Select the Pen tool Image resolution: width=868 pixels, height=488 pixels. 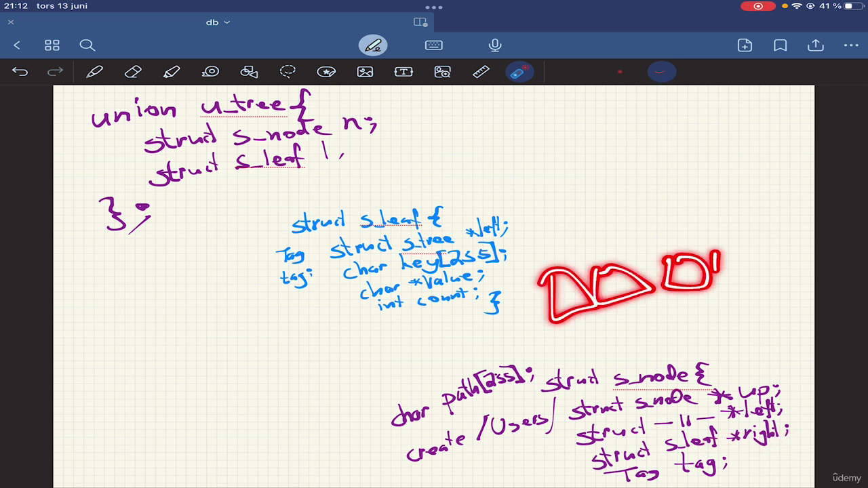pyautogui.click(x=94, y=72)
